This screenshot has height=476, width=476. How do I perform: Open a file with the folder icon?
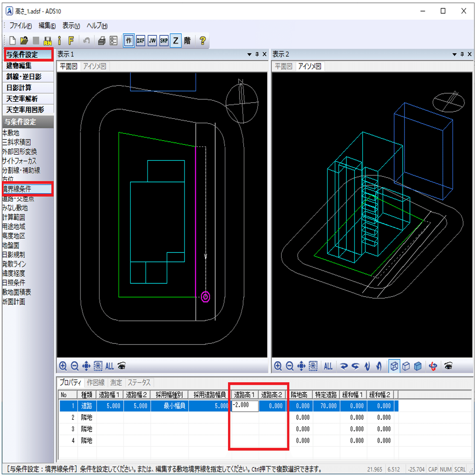[x=24, y=40]
